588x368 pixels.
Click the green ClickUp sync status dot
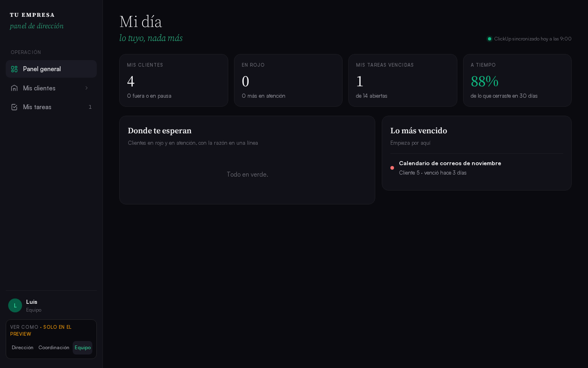coord(490,39)
